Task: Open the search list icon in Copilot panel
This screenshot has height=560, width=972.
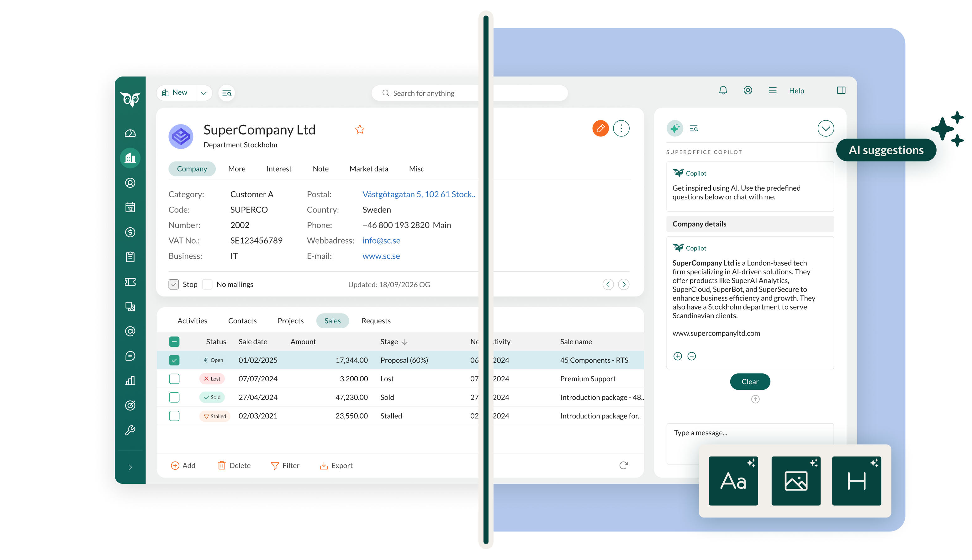Action: [694, 129]
